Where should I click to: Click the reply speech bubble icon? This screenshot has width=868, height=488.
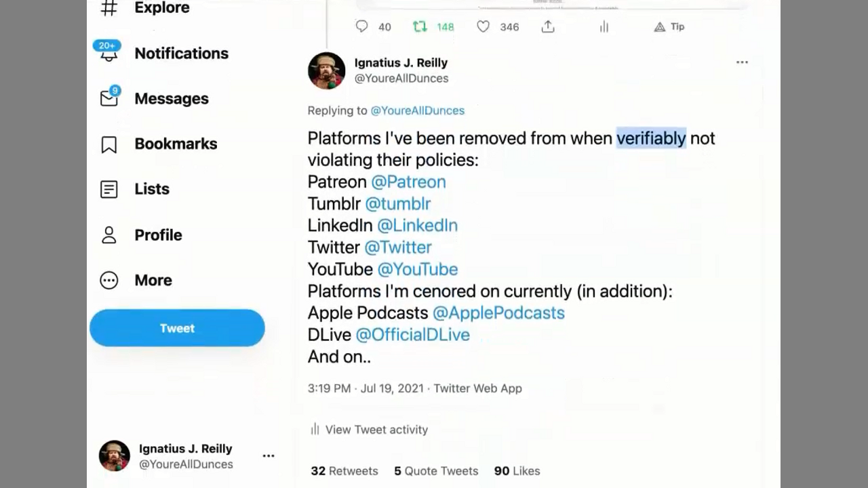point(362,26)
